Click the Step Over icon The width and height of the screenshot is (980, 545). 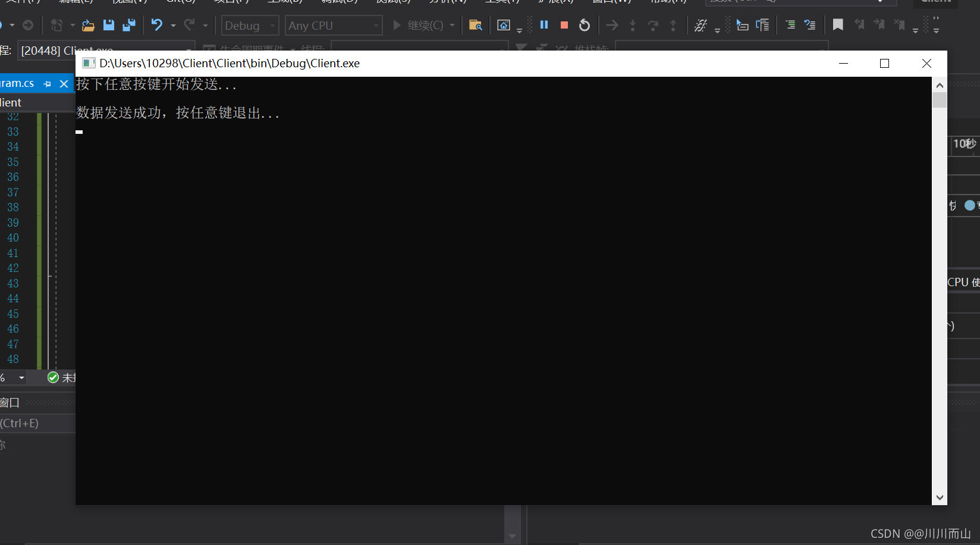[x=653, y=25]
